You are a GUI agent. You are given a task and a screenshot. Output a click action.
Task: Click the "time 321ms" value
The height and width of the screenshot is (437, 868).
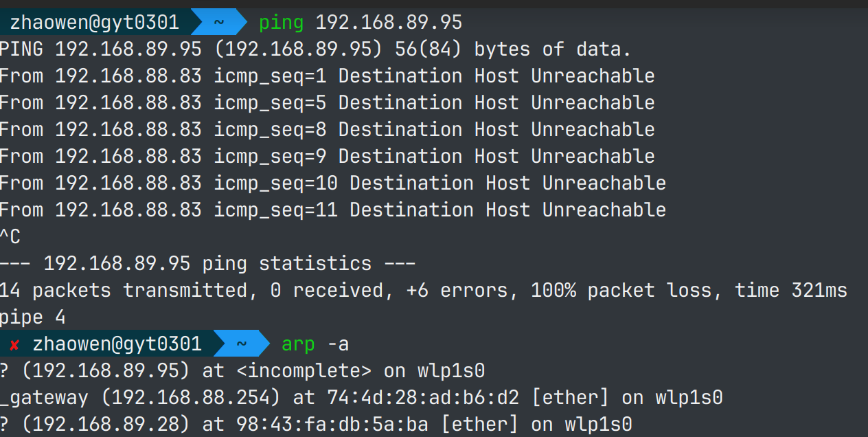[x=791, y=291]
